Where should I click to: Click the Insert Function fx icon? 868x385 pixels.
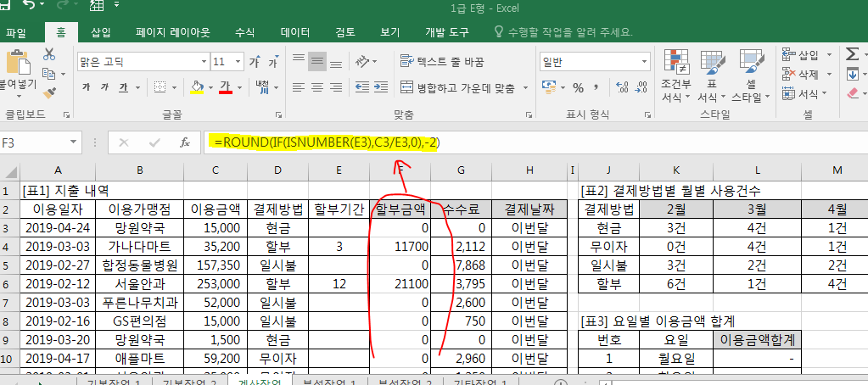[x=184, y=142]
